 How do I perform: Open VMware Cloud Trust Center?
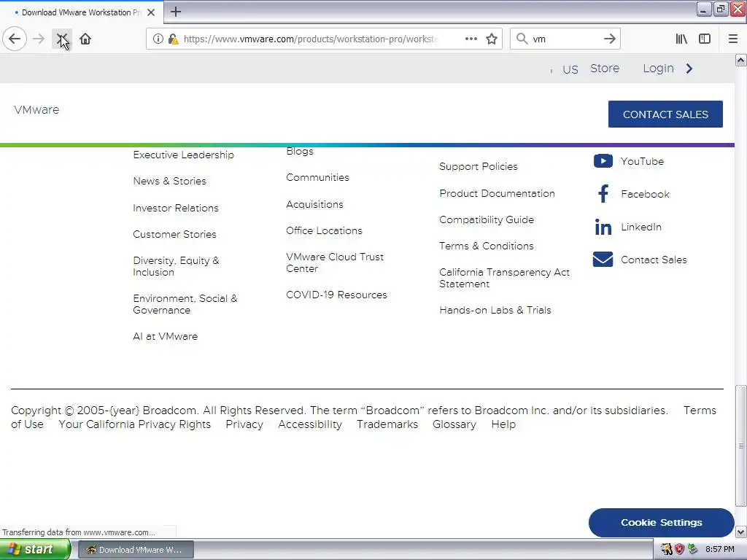(334, 262)
